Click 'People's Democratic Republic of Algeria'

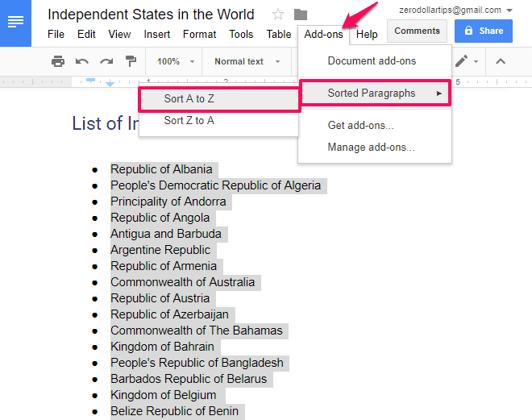[x=216, y=185]
